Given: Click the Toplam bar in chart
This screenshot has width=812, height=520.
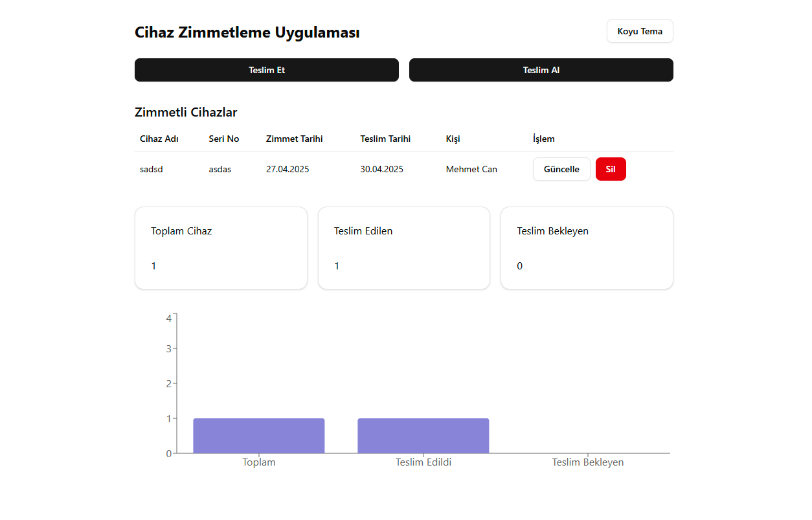Looking at the screenshot, I should click(258, 436).
